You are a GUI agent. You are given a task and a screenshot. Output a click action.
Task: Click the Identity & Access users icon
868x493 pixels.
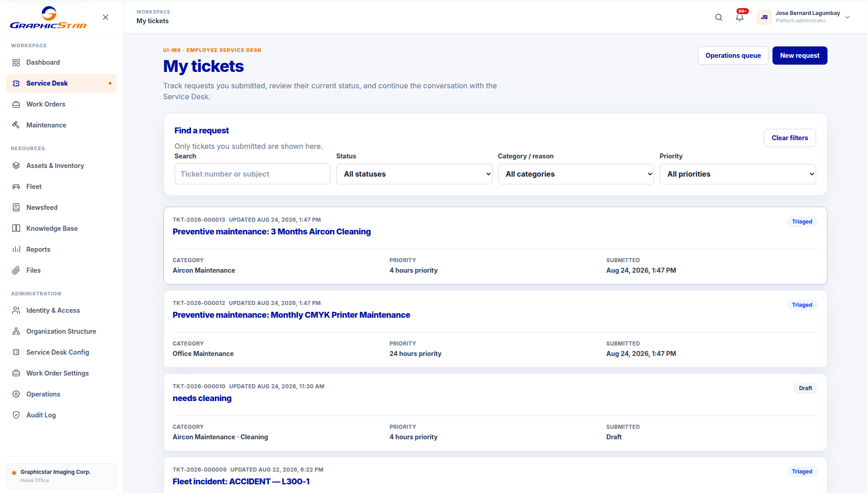coord(16,310)
